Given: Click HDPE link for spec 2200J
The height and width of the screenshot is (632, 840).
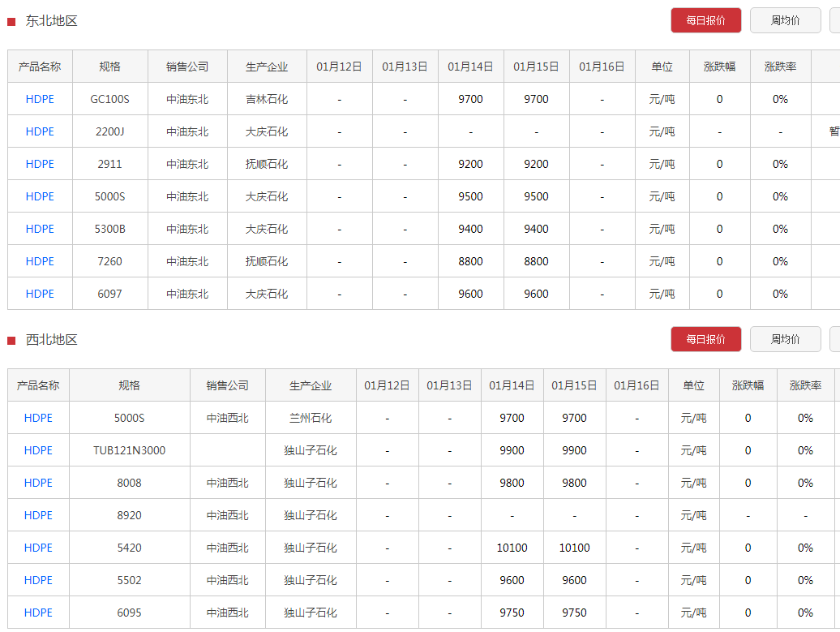Looking at the screenshot, I should [40, 131].
